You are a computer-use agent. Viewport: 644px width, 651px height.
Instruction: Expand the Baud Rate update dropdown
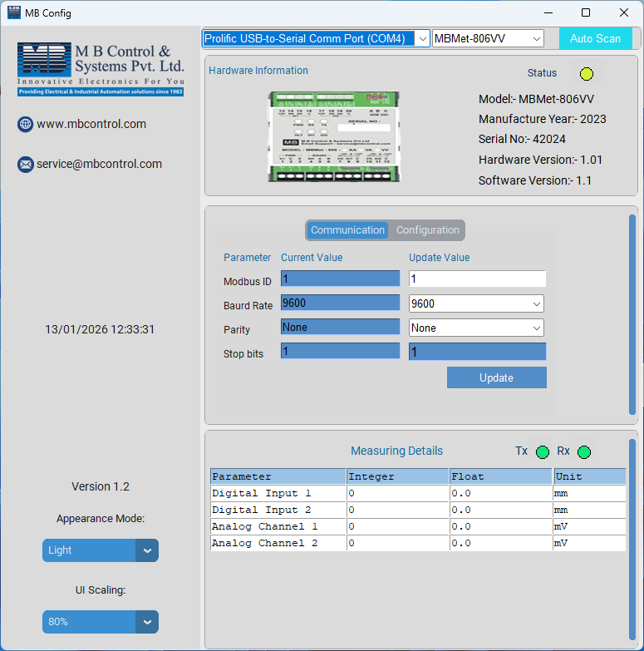pyautogui.click(x=477, y=303)
